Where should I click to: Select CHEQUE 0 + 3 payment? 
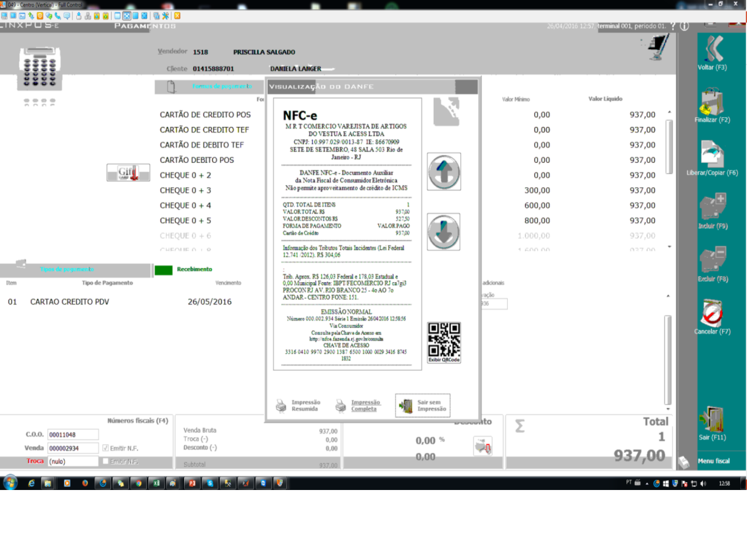(186, 190)
